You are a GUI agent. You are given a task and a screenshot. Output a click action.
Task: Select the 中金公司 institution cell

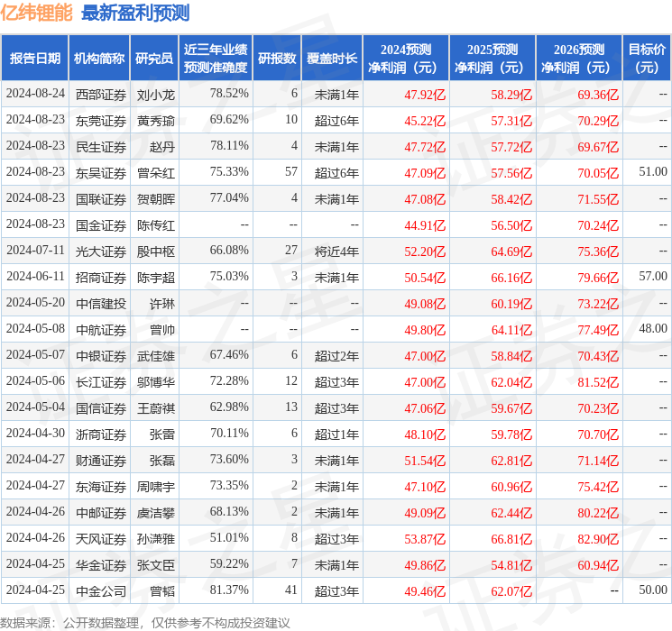(101, 591)
